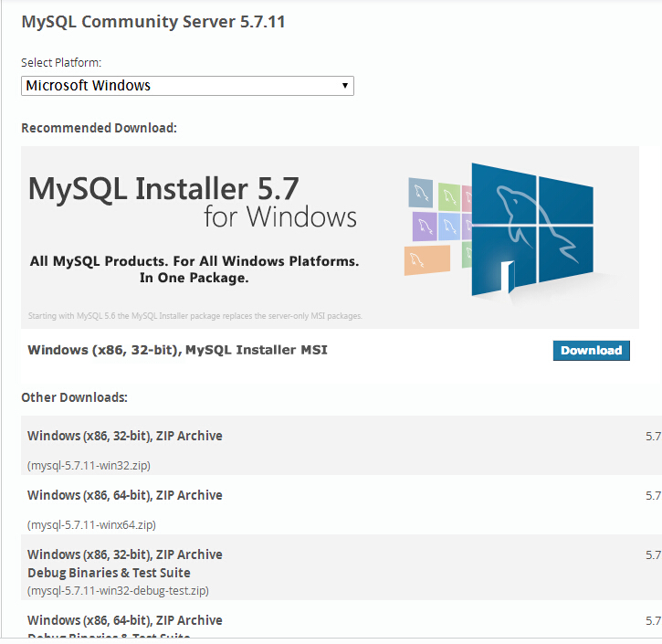Click the gray-blue dolphin tile at top-left of tiles

coord(420,192)
